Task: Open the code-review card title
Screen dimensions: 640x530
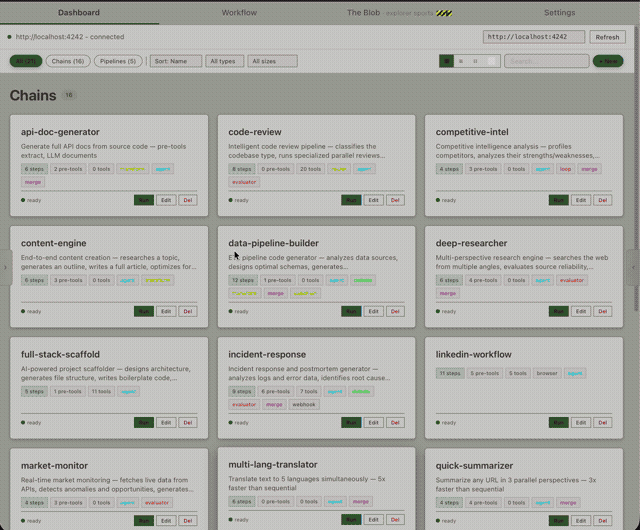Action: (255, 132)
